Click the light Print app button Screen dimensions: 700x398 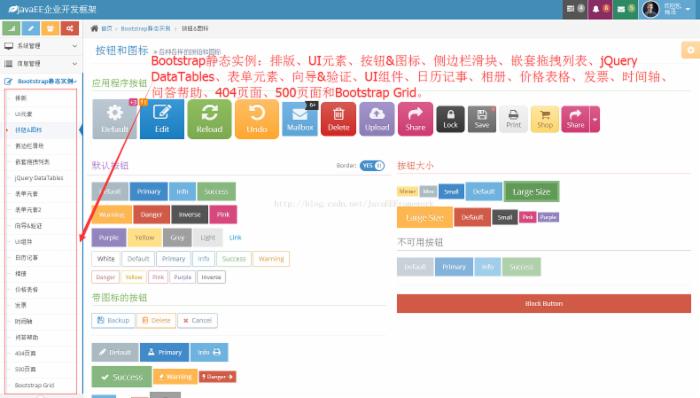point(513,119)
